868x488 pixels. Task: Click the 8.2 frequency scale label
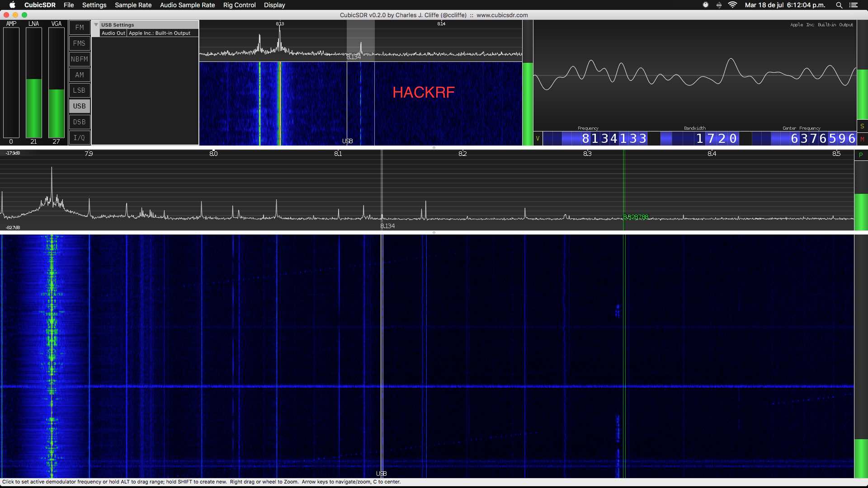[462, 154]
